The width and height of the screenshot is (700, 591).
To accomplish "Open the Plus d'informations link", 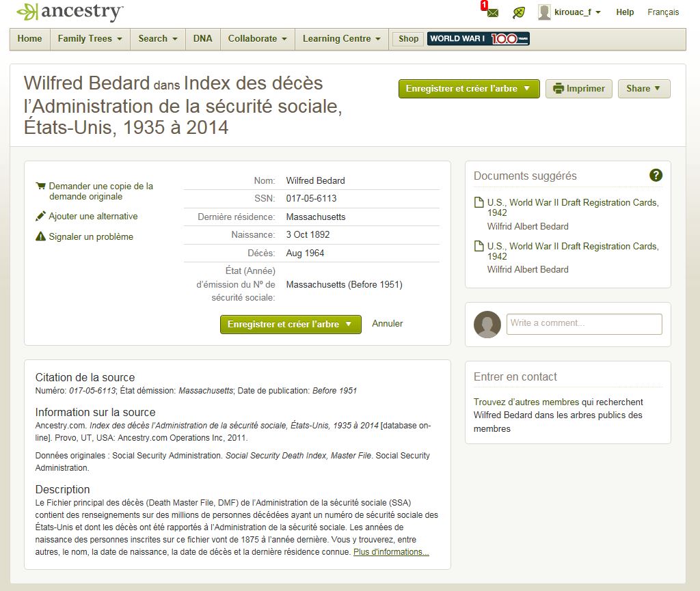I will pos(391,552).
